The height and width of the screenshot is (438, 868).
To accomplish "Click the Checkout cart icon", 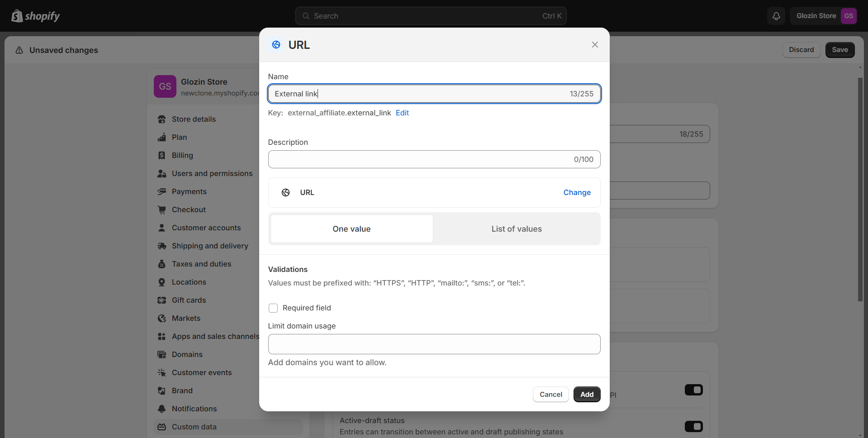I will pyautogui.click(x=161, y=210).
